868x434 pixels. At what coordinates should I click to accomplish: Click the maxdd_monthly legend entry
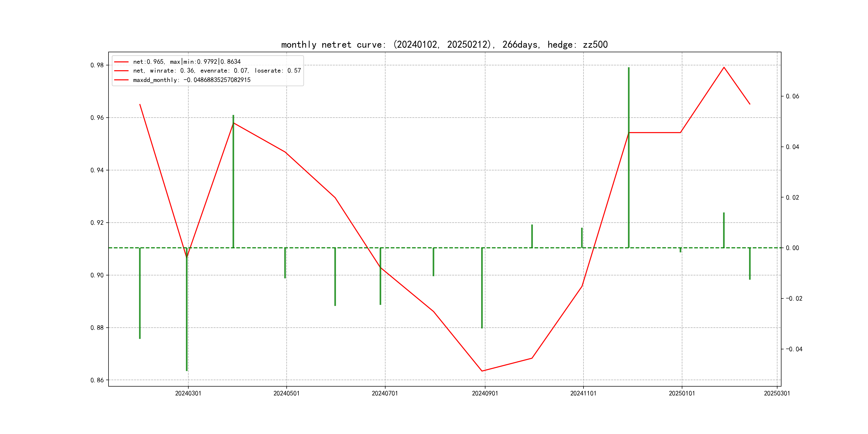(191, 80)
